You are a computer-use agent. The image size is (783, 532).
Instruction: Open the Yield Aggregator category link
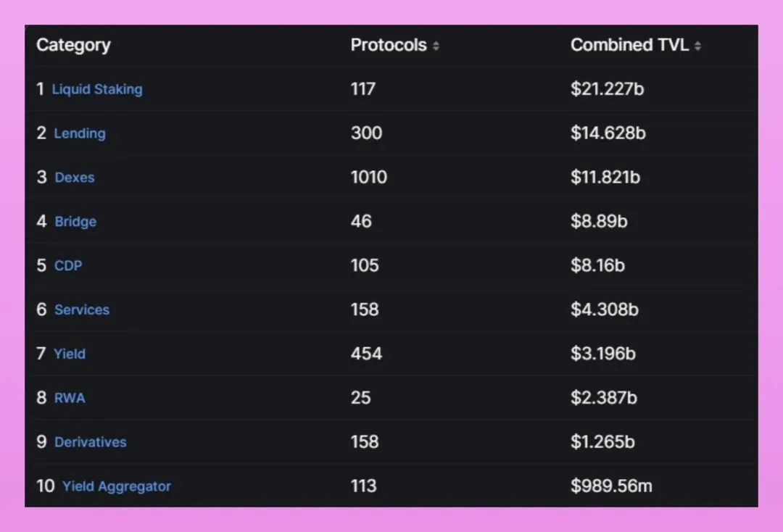click(x=117, y=486)
